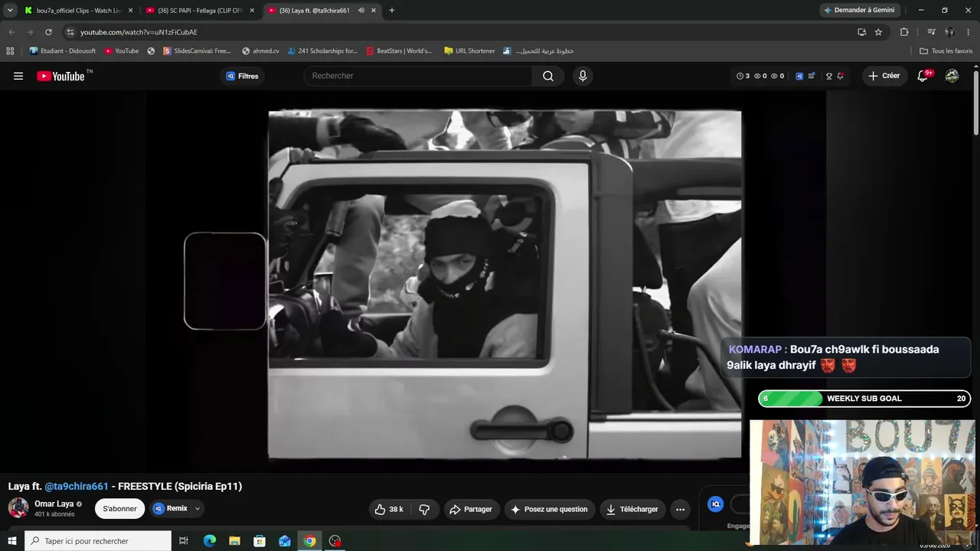The height and width of the screenshot is (551, 980).
Task: Click Demander à Gemini button
Action: tap(859, 11)
